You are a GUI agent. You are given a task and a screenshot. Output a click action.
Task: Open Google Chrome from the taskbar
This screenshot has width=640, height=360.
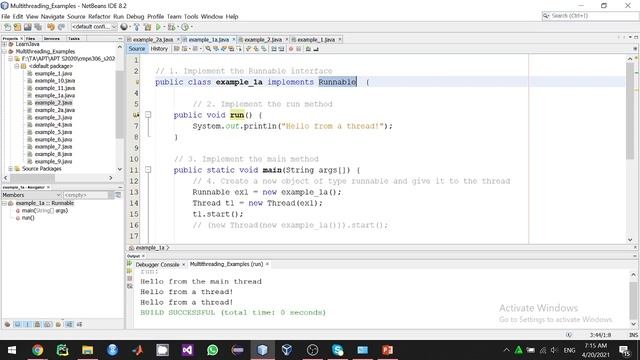click(x=38, y=350)
